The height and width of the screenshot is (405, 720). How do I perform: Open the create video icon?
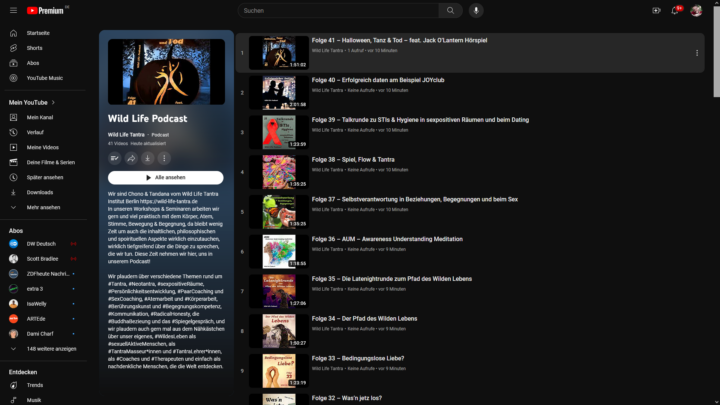pyautogui.click(x=656, y=11)
